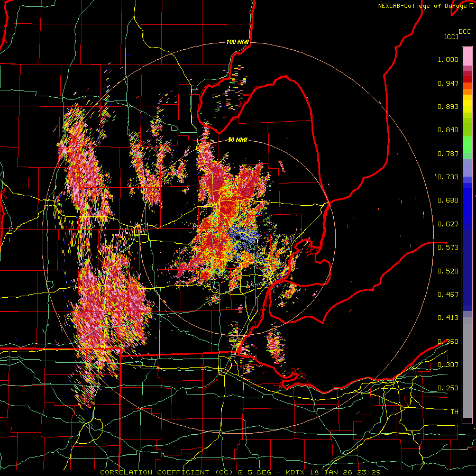476x476 pixels.
Task: Click the 0.253 scale value
Action: pos(448,388)
